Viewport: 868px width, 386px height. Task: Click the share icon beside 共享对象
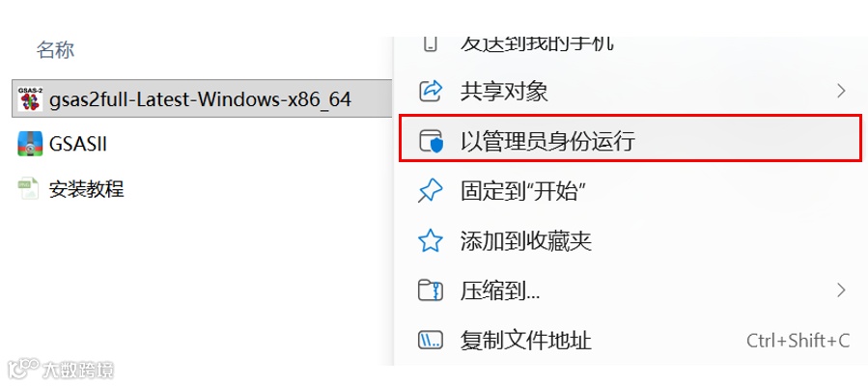[x=430, y=91]
